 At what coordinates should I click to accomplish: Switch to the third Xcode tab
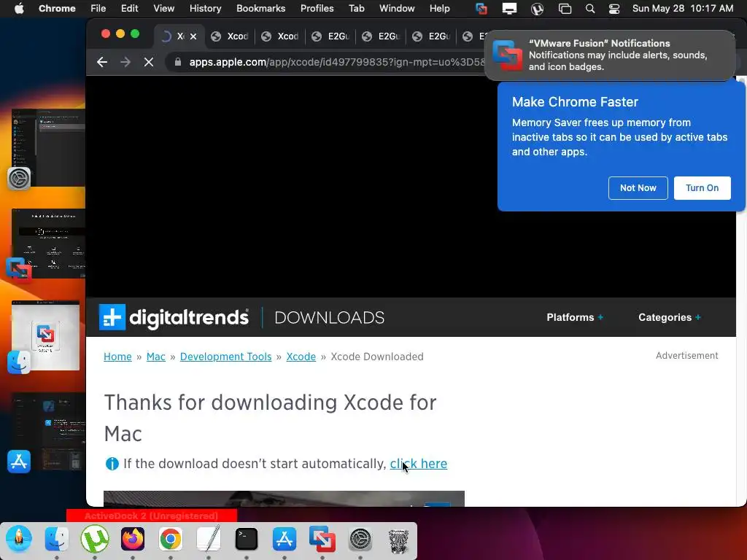point(280,36)
